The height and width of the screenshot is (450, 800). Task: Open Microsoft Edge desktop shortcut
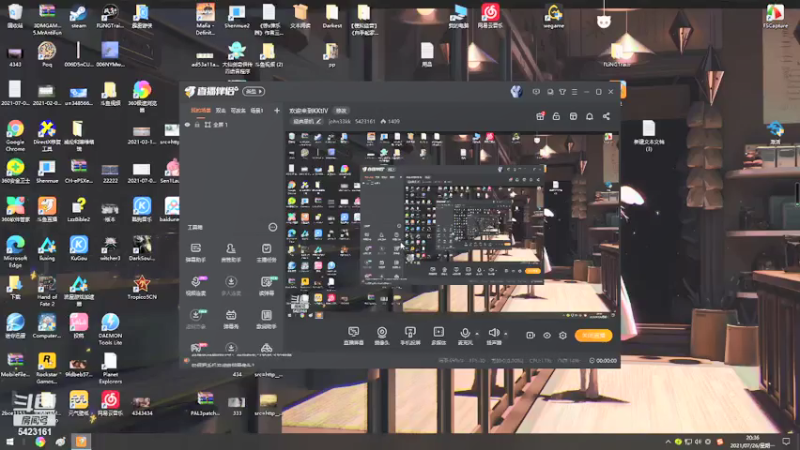[x=15, y=252]
